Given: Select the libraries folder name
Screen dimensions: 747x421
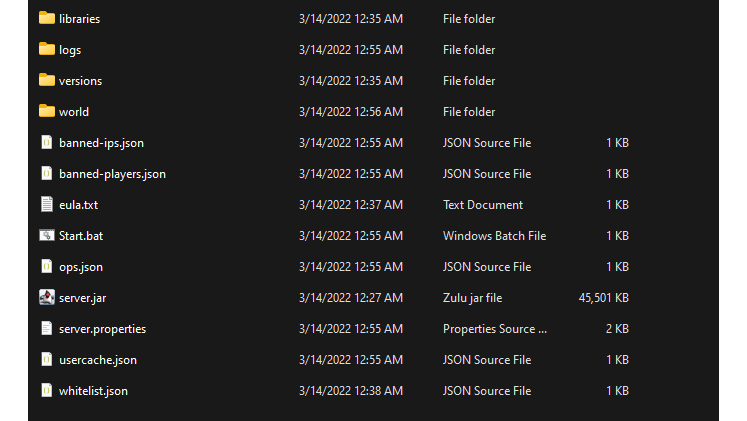Looking at the screenshot, I should coord(80,19).
